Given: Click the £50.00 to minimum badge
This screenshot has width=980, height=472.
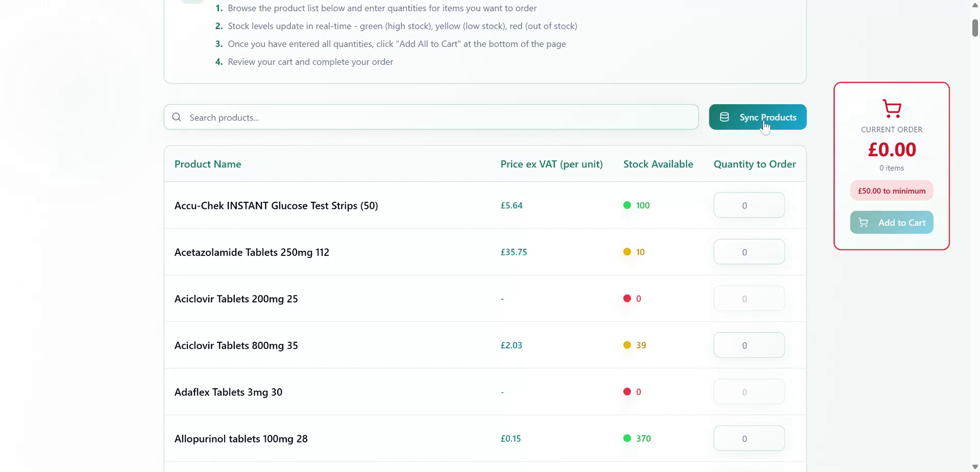Looking at the screenshot, I should [891, 191].
